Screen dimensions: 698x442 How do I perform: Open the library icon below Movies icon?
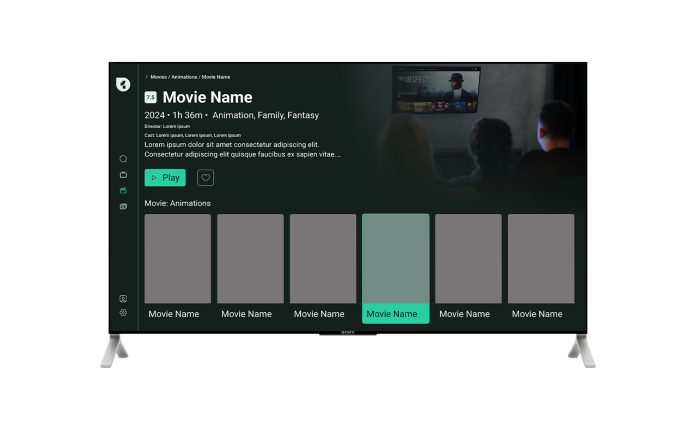point(123,206)
